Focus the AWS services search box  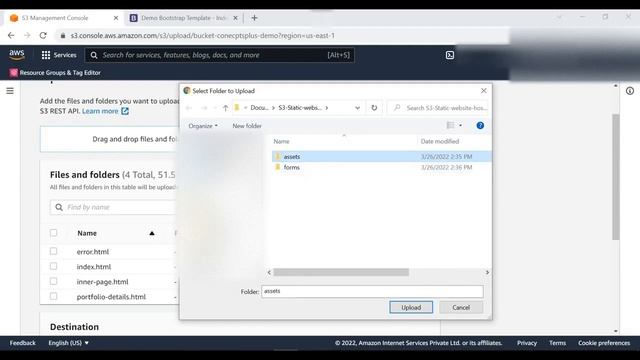pyautogui.click(x=220, y=55)
